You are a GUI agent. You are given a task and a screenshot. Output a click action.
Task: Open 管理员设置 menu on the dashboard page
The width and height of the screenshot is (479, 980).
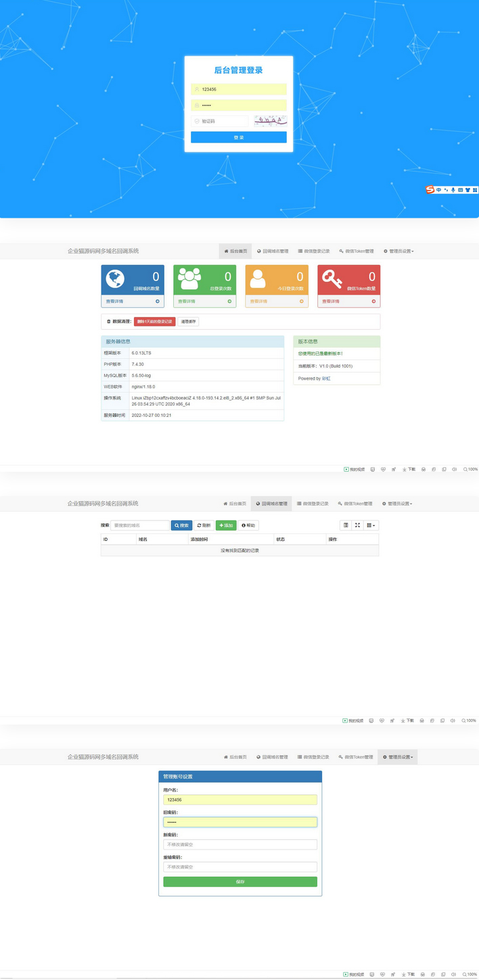coord(398,251)
